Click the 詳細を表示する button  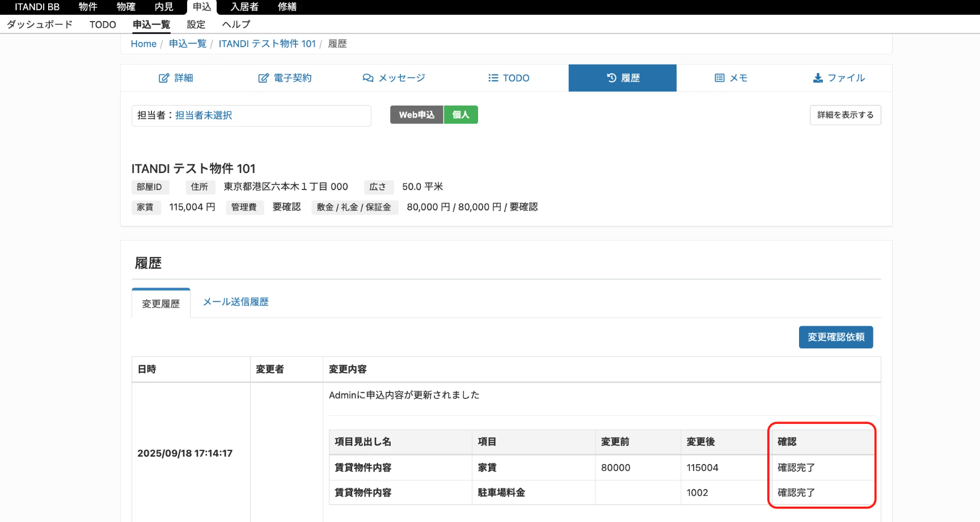845,115
